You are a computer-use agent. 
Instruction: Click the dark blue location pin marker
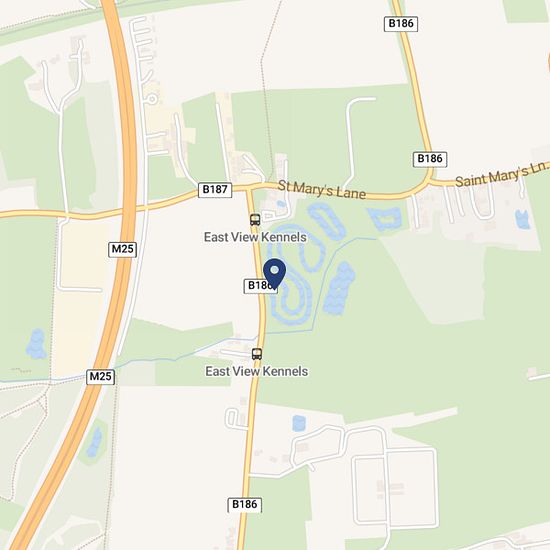274,273
